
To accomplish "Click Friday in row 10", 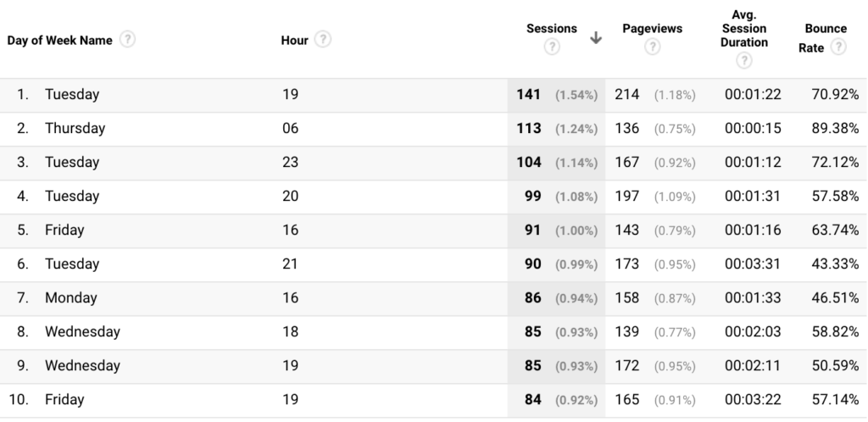I will pyautogui.click(x=64, y=400).
